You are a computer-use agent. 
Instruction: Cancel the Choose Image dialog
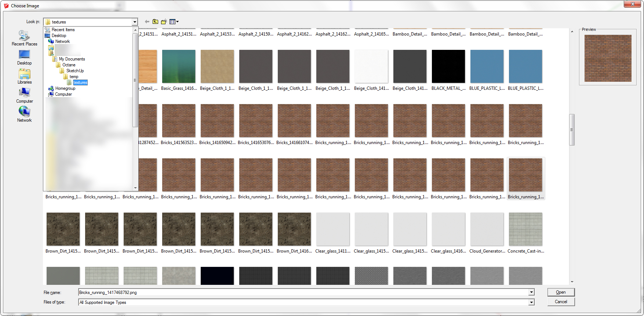[x=561, y=302]
